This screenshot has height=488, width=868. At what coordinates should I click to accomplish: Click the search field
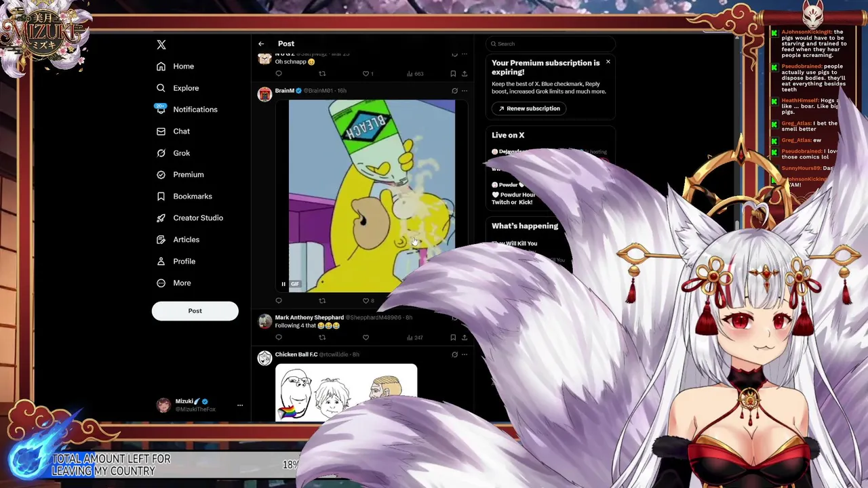(x=550, y=44)
